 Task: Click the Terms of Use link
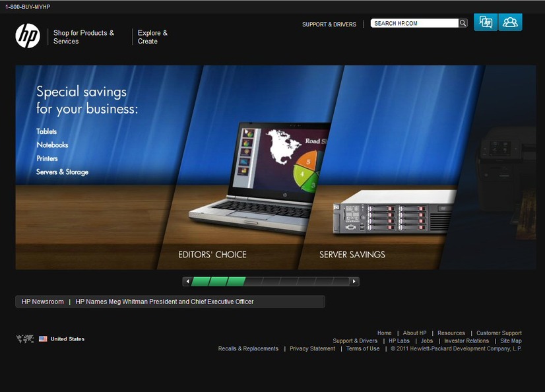pyautogui.click(x=363, y=348)
